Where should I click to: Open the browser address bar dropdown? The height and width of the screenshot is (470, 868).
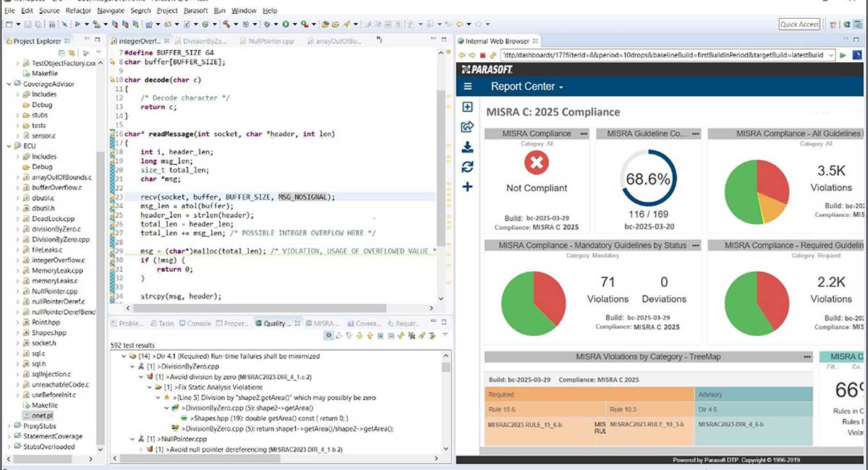click(x=832, y=55)
